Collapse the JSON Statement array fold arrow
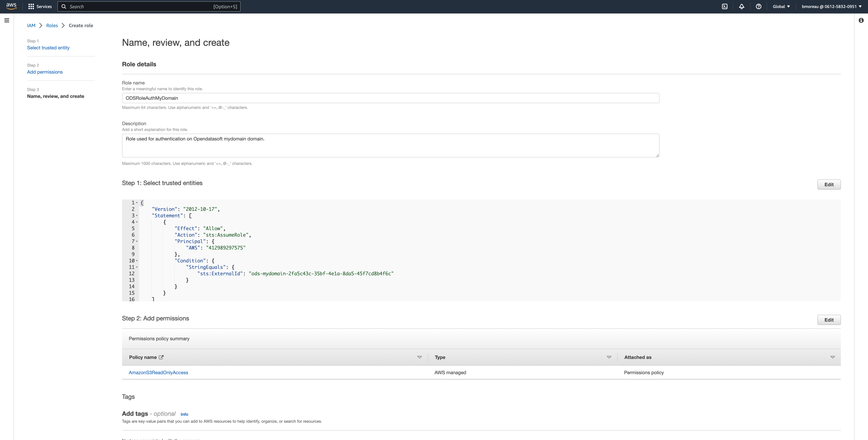The image size is (868, 440). (137, 216)
